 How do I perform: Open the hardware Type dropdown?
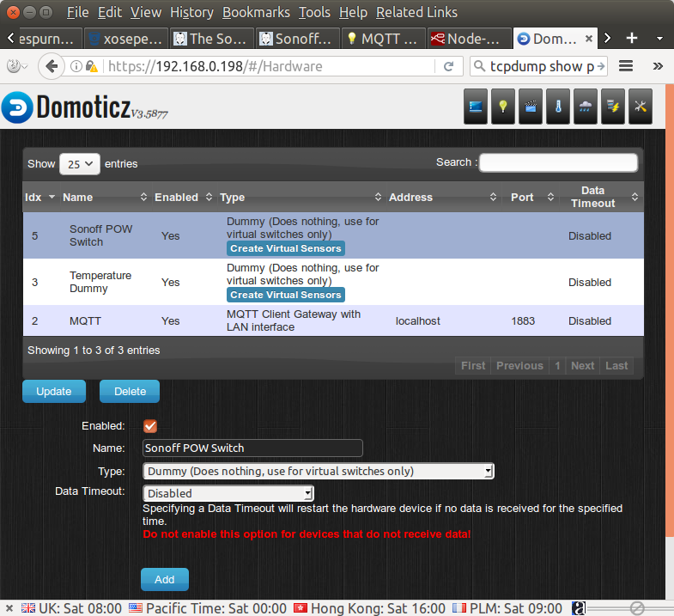318,471
